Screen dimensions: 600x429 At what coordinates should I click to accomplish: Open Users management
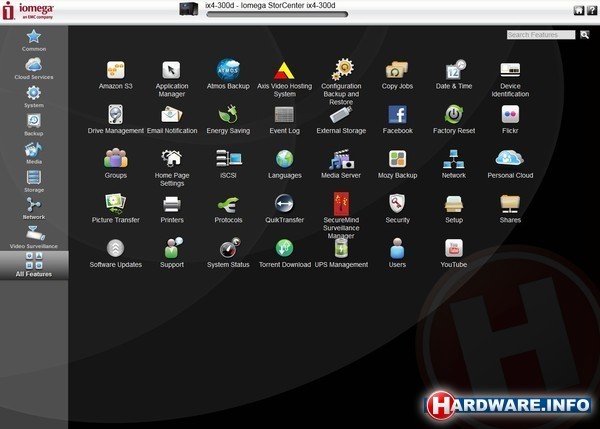[x=397, y=253]
